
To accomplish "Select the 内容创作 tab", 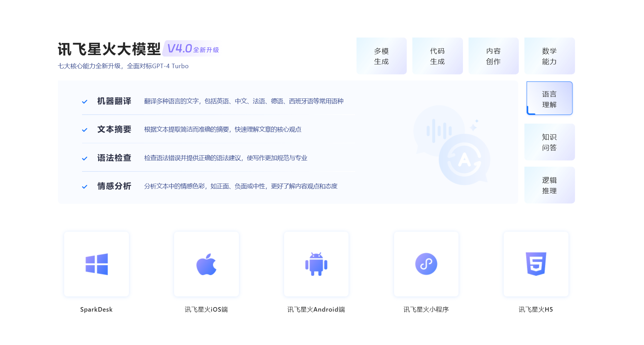I will pos(493,56).
